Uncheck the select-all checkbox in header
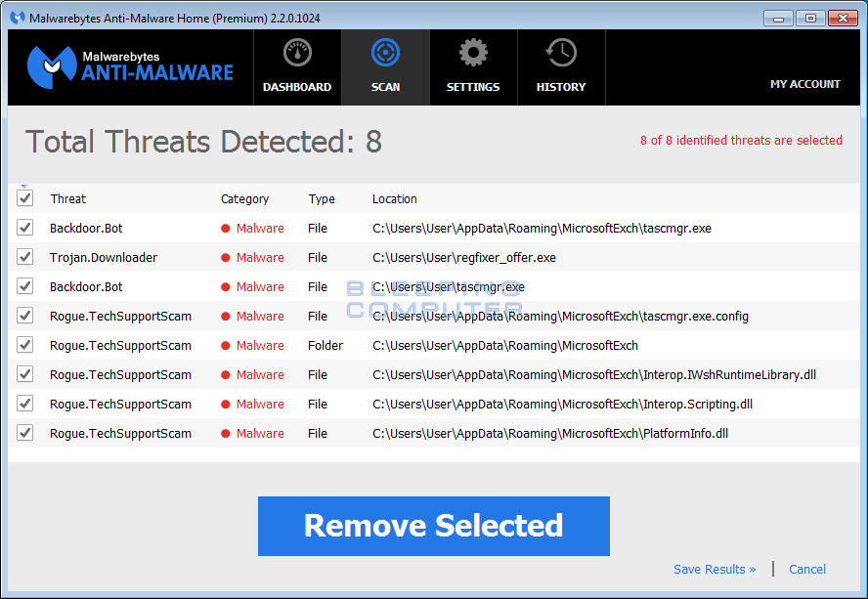868x599 pixels. (x=24, y=197)
